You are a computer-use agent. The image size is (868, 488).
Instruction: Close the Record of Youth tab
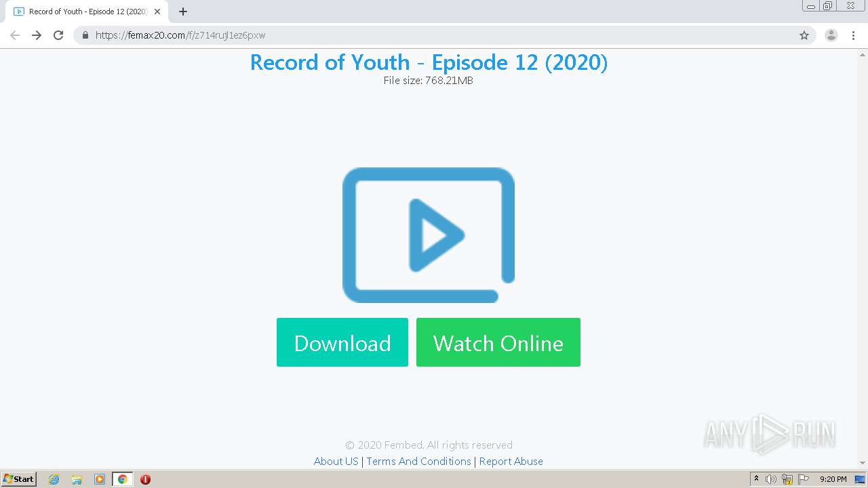(x=157, y=12)
